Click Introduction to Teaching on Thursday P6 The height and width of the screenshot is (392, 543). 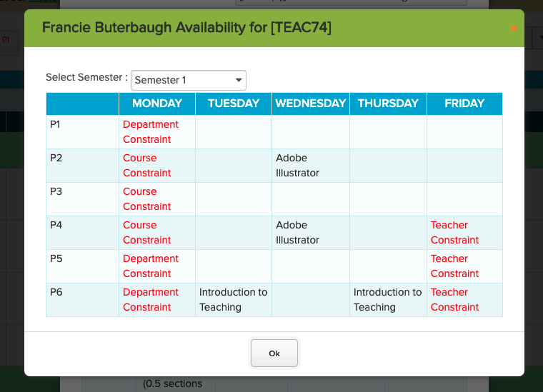(x=387, y=300)
